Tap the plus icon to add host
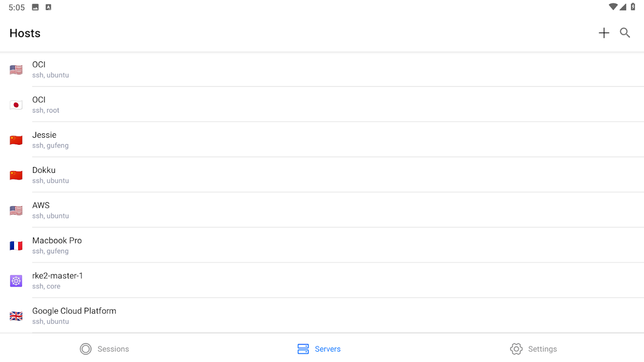Viewport: 644px width, 362px height. click(x=604, y=33)
